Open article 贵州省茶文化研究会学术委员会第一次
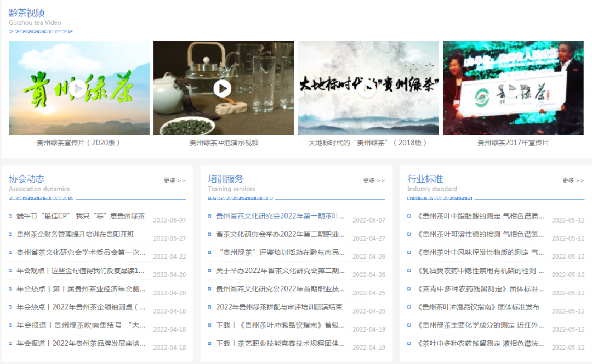 pyautogui.click(x=81, y=252)
